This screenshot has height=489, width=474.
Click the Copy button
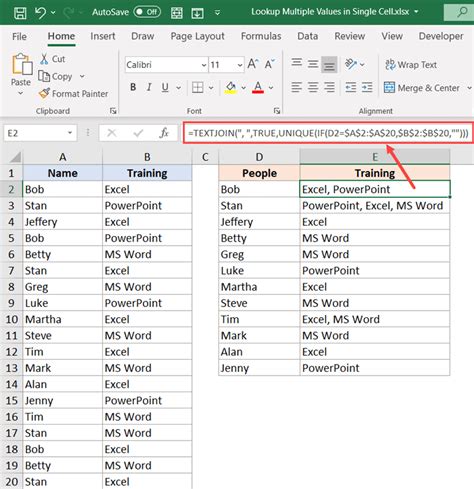(55, 76)
